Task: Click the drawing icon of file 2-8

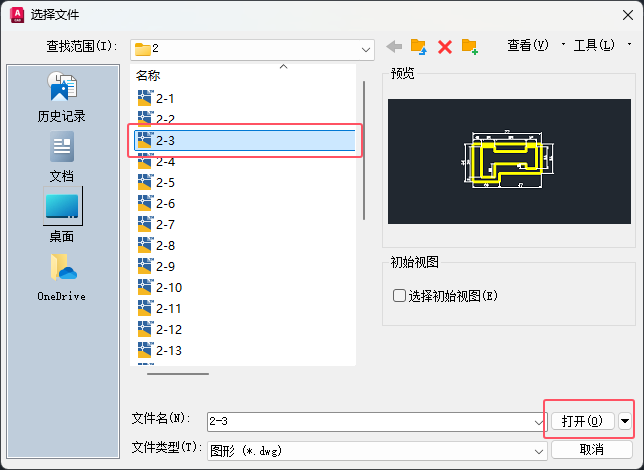Action: coord(145,245)
